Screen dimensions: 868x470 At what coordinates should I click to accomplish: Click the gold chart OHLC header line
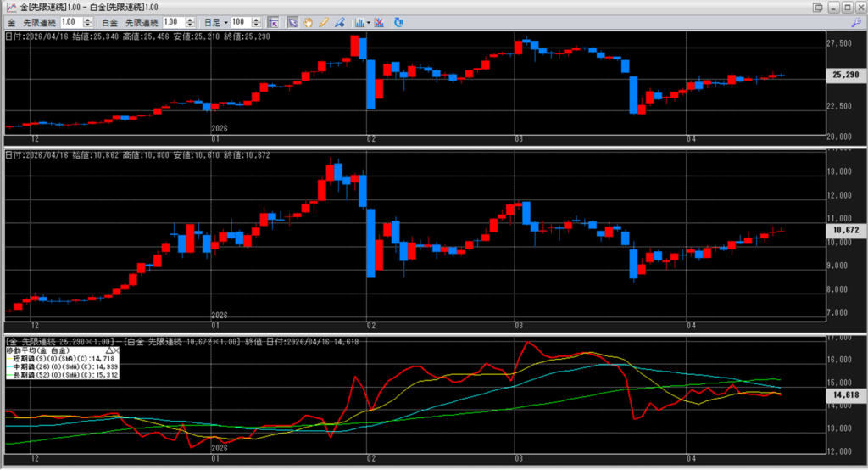(x=138, y=36)
